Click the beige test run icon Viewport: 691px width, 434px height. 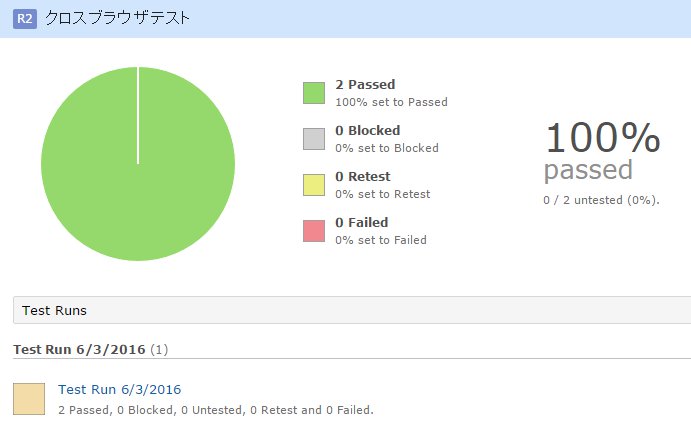tap(29, 398)
